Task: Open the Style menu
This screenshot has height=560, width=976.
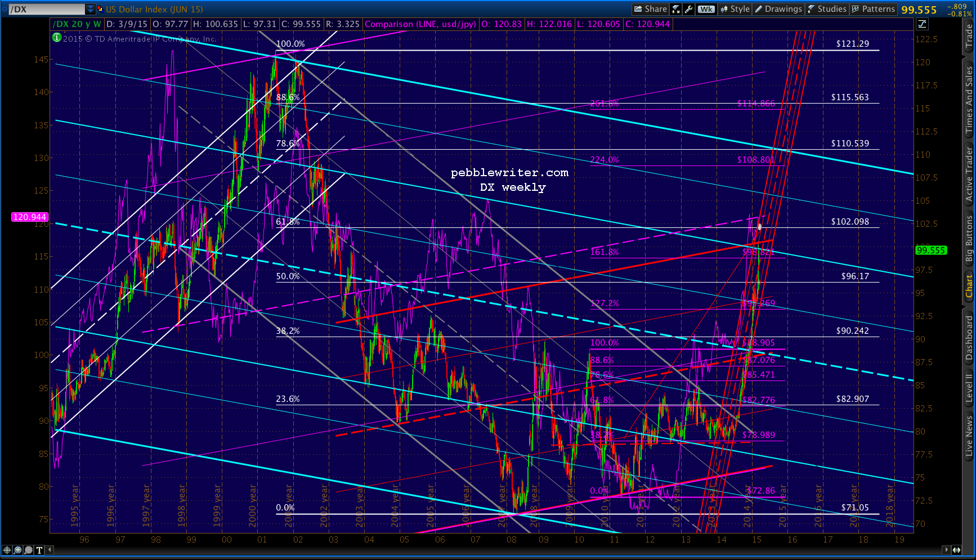Action: click(x=735, y=9)
